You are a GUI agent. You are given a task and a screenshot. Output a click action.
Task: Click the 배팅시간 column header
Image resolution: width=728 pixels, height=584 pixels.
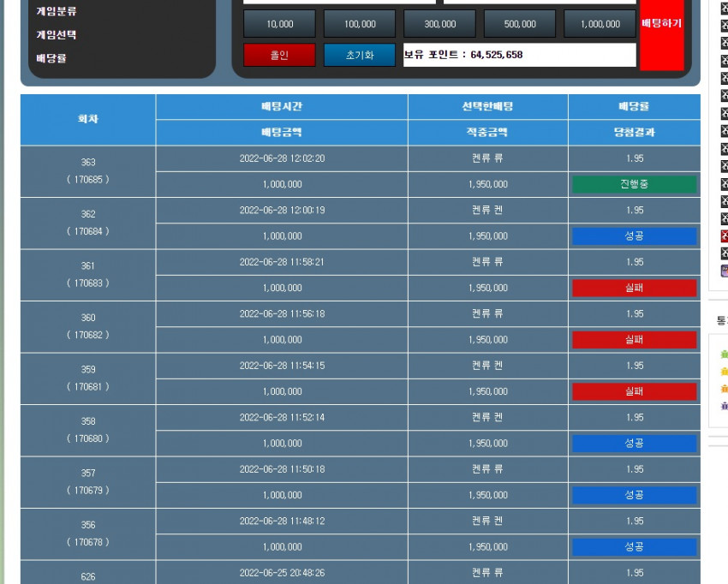point(282,107)
